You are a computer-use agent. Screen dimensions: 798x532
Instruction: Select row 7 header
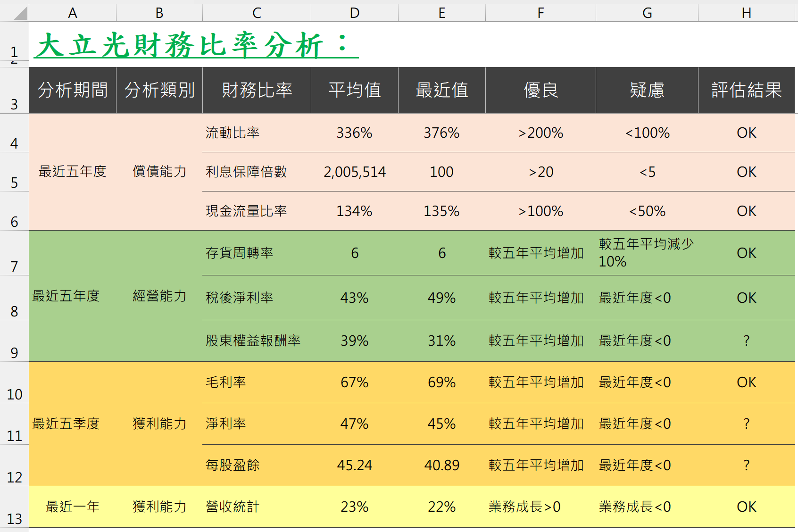coord(14,253)
